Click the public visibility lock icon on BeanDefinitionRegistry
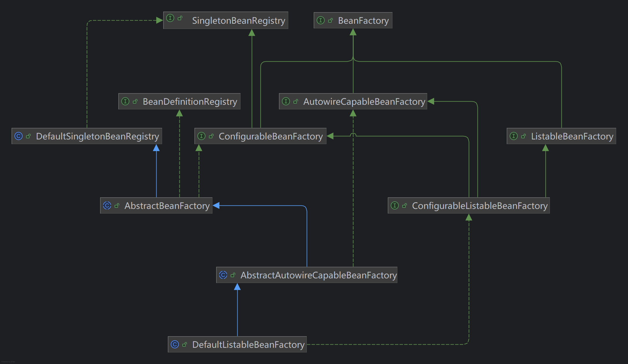The image size is (628, 364). [x=135, y=101]
